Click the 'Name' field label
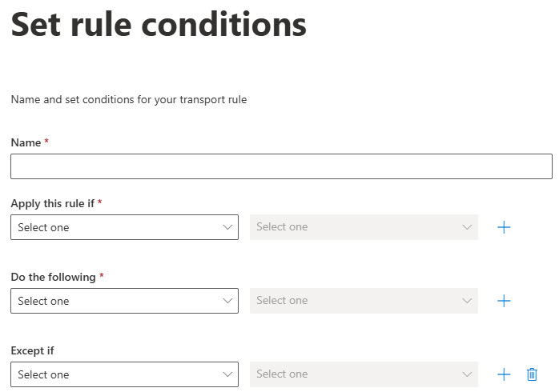Screen dimensions: 559x392 coord(26,142)
